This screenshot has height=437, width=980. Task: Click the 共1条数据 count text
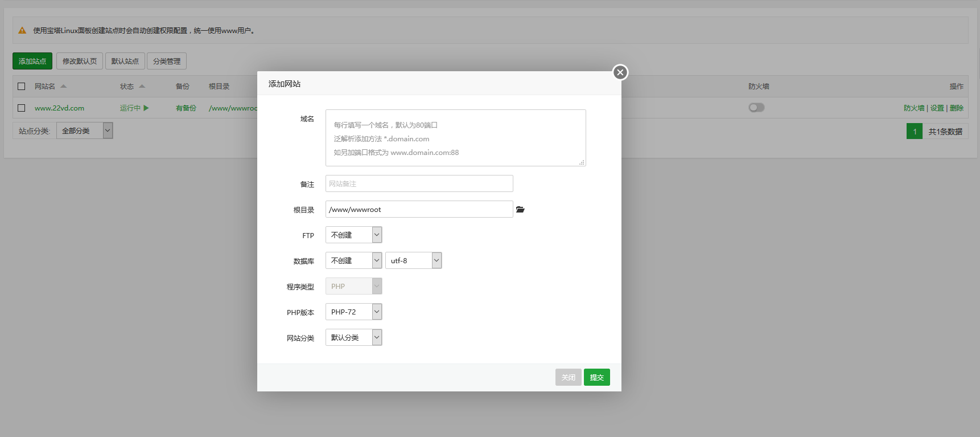coord(945,132)
